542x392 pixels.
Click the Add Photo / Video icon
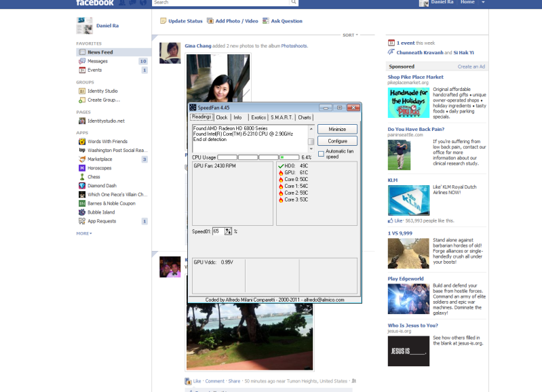point(210,21)
